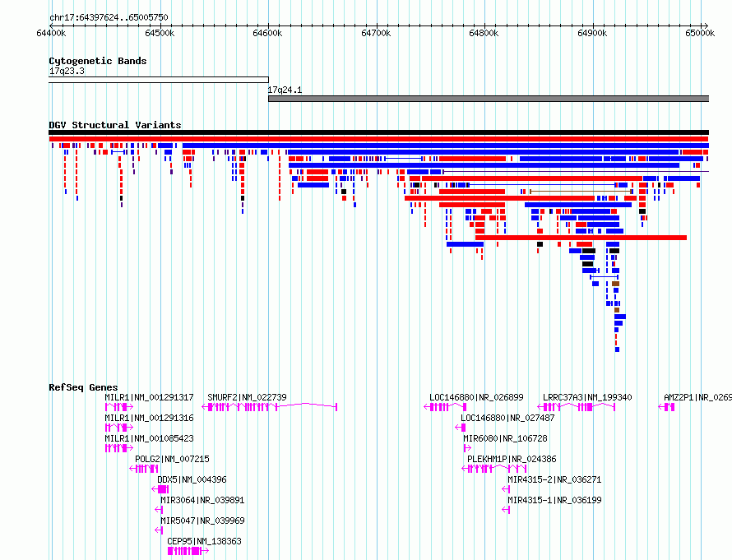The width and height of the screenshot is (732, 560).
Task: Open the MIR5047 NR_039969 gene glyph
Action: click(x=159, y=530)
